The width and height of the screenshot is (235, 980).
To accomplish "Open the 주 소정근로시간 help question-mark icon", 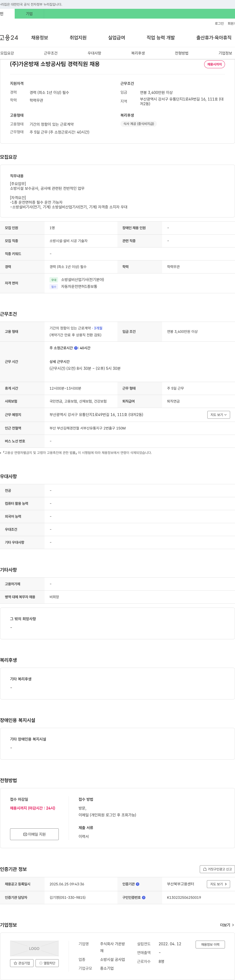I will click(76, 348).
